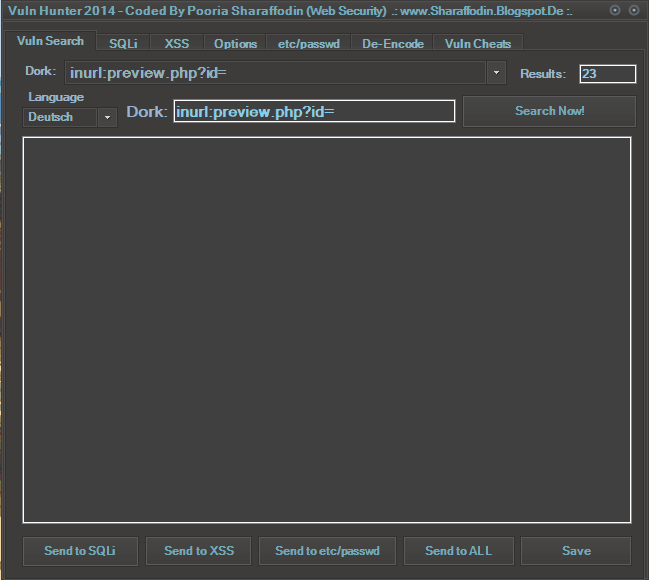649x580 pixels.
Task: Go to the Options tab
Action: [235, 44]
